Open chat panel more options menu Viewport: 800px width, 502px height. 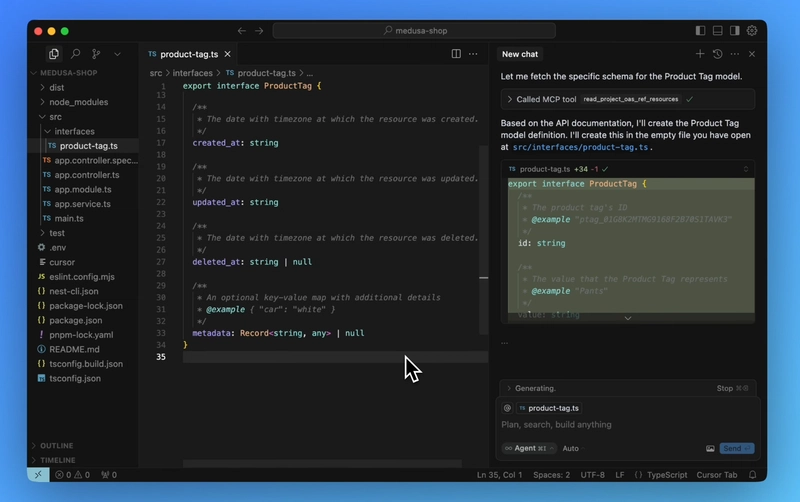point(735,54)
